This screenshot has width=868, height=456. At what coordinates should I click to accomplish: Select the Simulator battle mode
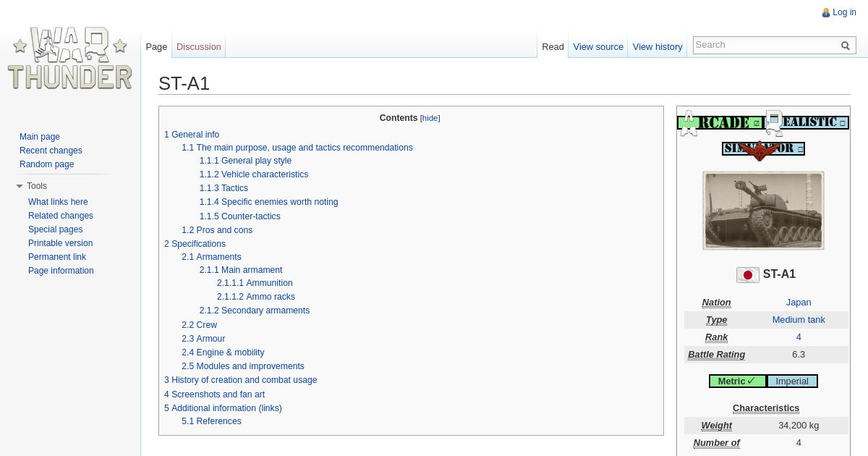(763, 149)
